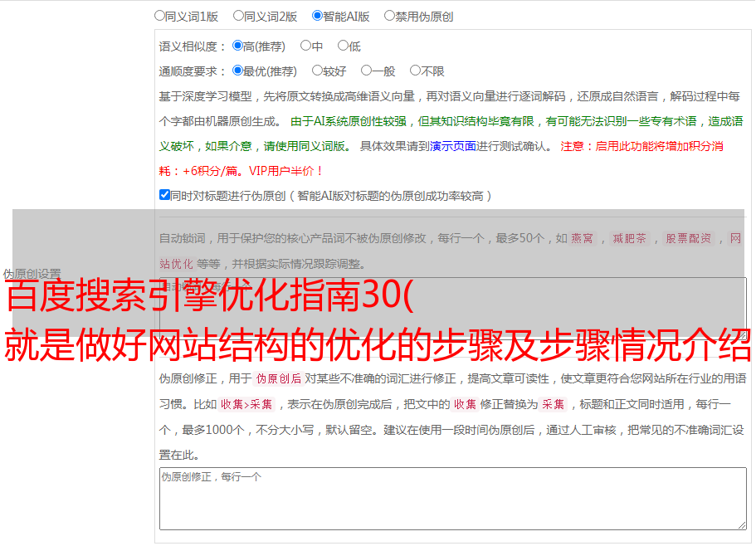Select the 同义词1版 radio option
The image size is (756, 546).
pos(159,16)
